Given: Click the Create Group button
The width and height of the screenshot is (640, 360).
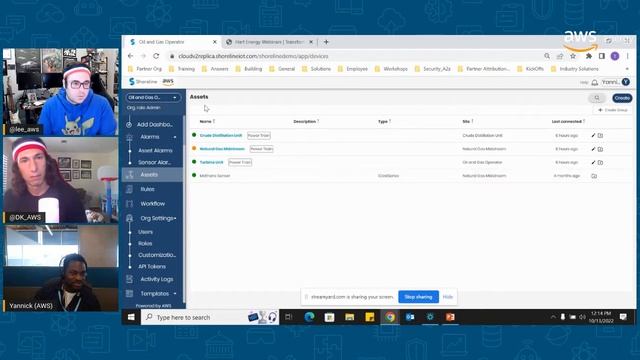Looking at the screenshot, I should pyautogui.click(x=613, y=110).
